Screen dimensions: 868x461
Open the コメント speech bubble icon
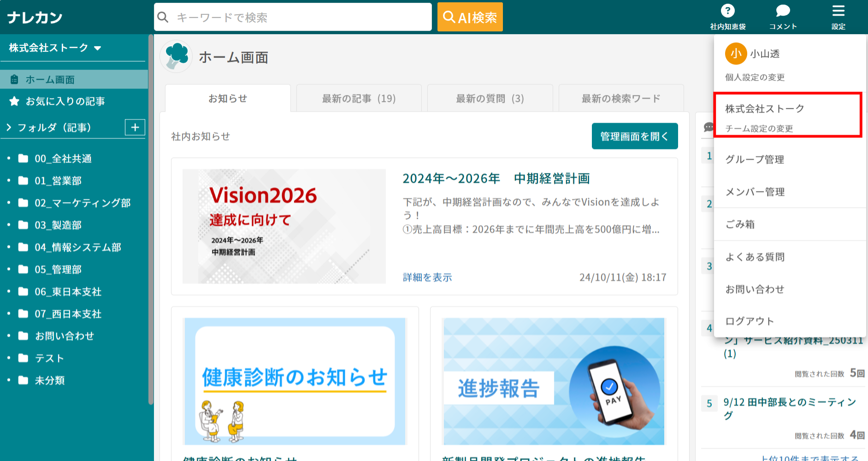pos(782,11)
